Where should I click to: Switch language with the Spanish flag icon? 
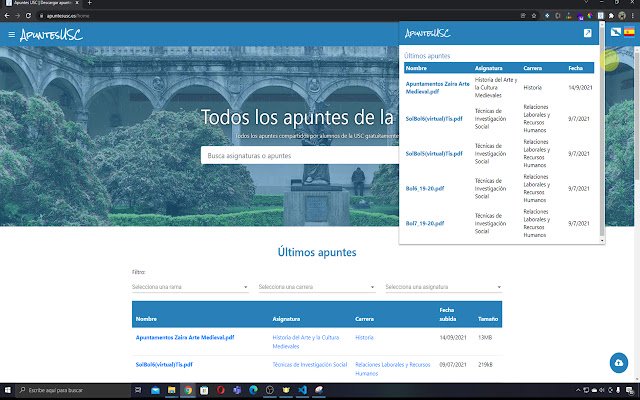point(629,32)
